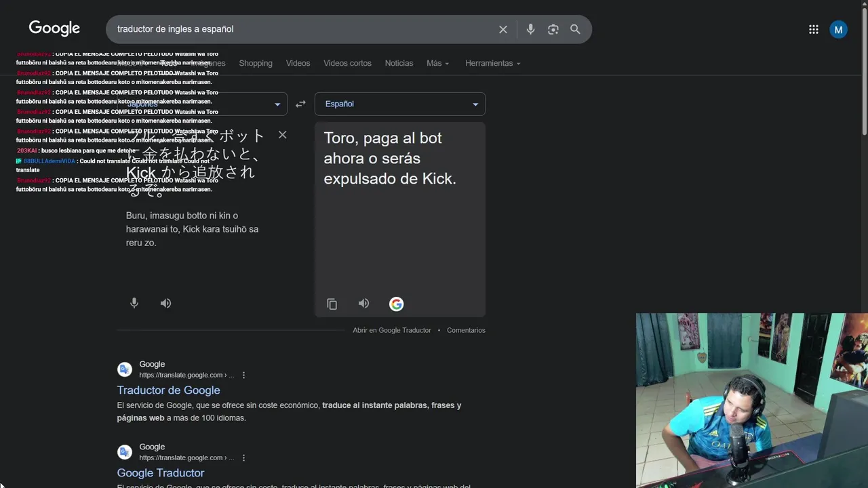Screen dimensions: 868x488
Task: Open options menu for Google Traductor result
Action: click(243, 457)
